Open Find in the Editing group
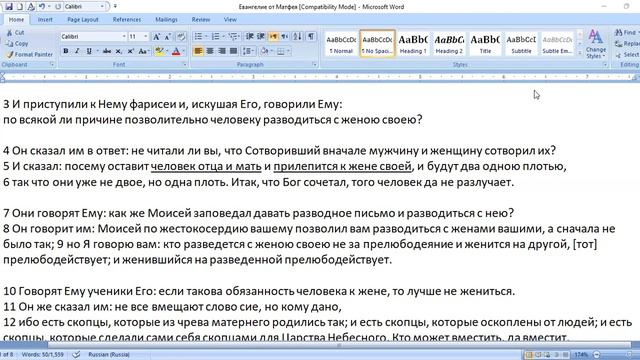 point(627,32)
